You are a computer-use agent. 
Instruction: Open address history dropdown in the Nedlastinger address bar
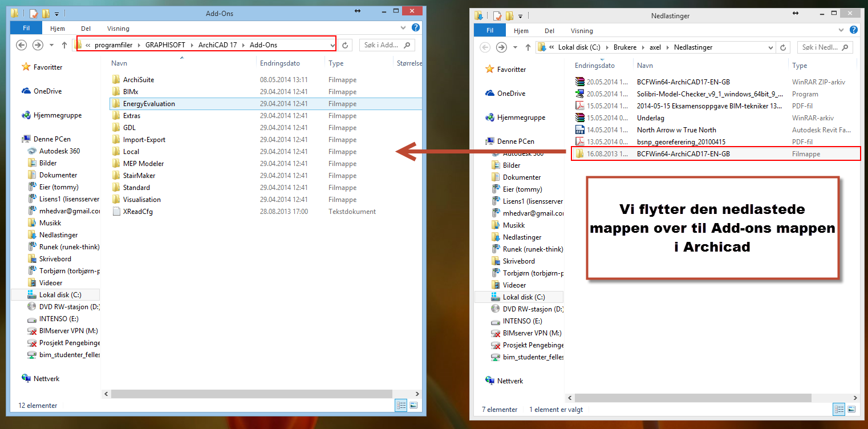coord(771,47)
